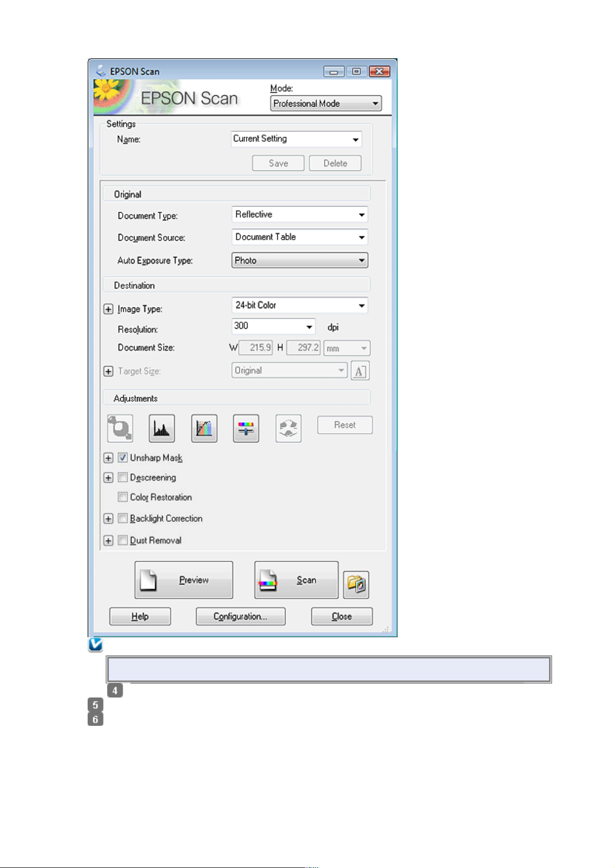Minimize the EPSON Scan window
This screenshot has height=868, width=614.
[334, 72]
